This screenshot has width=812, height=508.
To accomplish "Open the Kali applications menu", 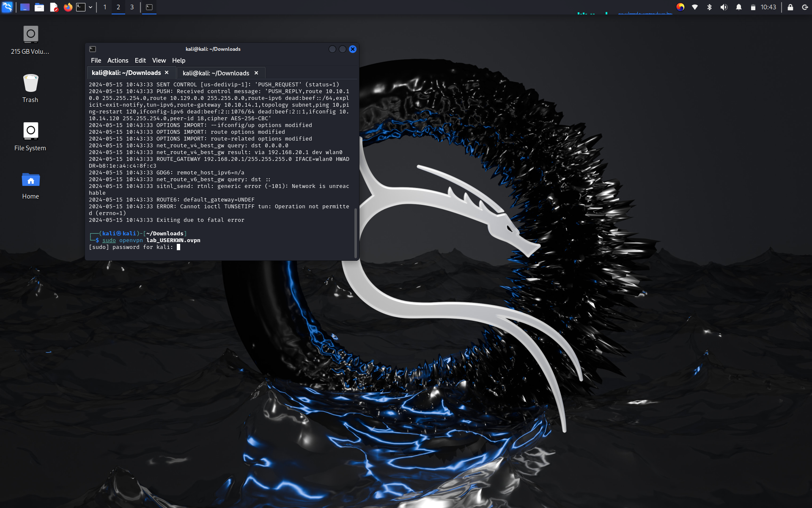I will pos(7,7).
